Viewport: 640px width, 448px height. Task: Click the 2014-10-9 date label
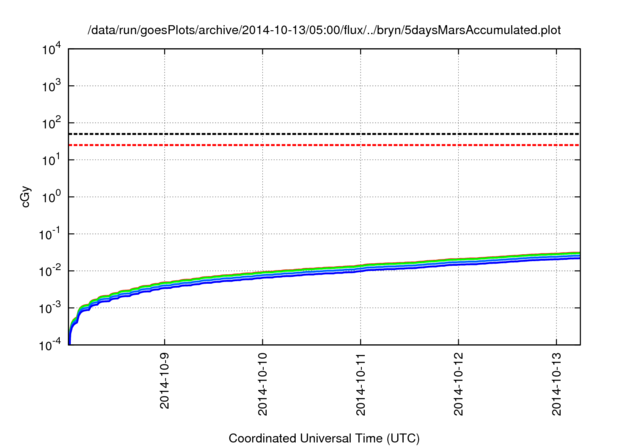point(164,381)
